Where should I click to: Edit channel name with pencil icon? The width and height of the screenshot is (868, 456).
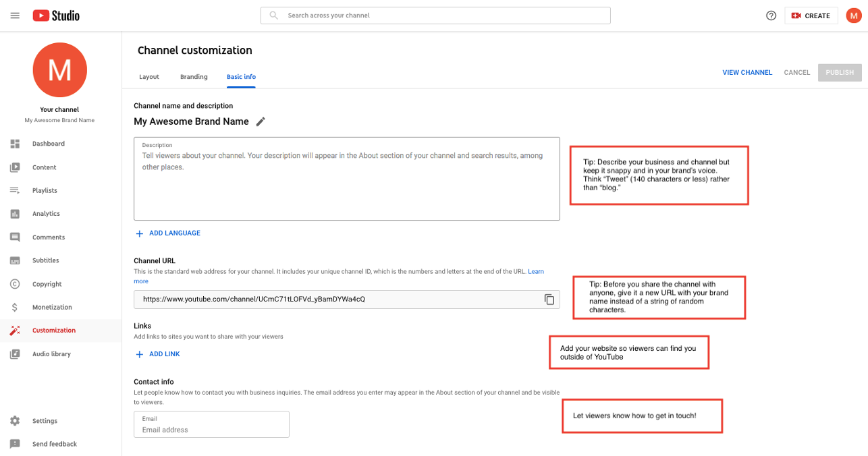tap(261, 121)
